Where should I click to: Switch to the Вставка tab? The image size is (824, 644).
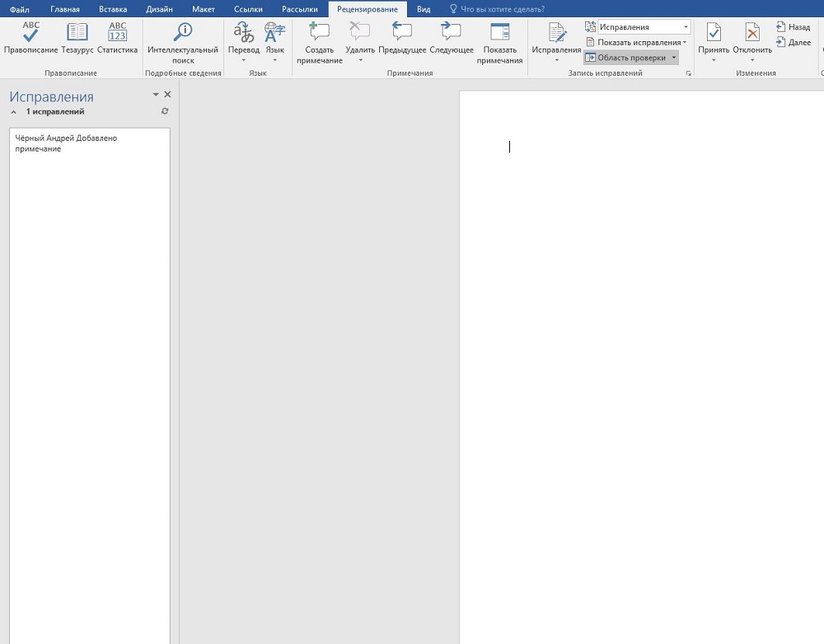pyautogui.click(x=113, y=9)
